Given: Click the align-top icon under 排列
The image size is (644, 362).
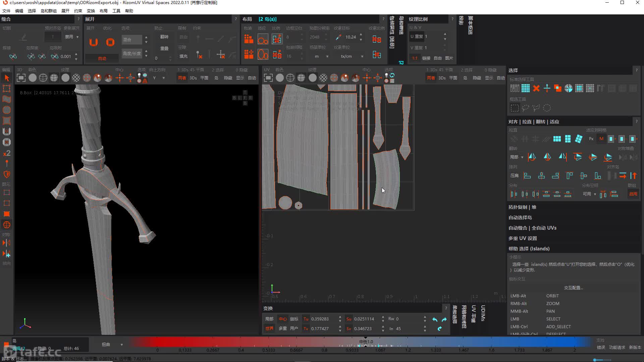Looking at the screenshot, I should point(570,176).
